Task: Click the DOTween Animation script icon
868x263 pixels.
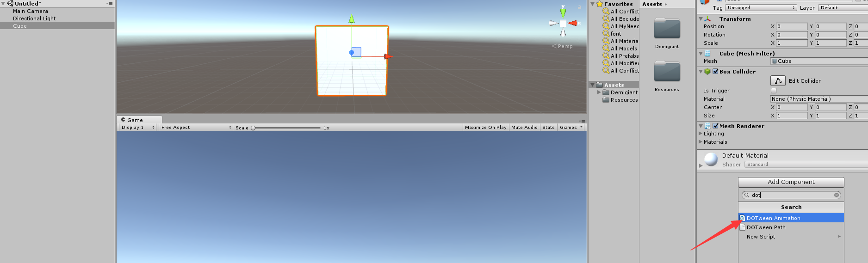Action: pos(743,218)
